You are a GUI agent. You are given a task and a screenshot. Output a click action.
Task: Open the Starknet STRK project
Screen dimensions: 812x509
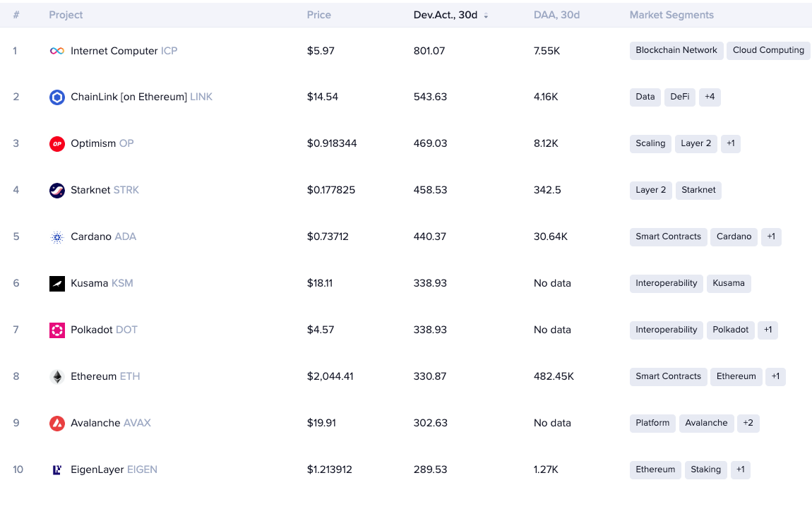tap(105, 190)
